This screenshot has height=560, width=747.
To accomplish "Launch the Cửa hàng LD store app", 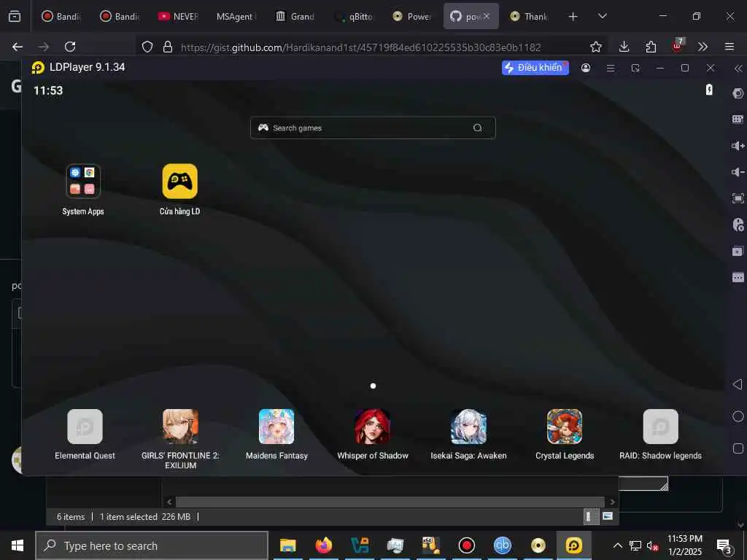I will (x=179, y=182).
